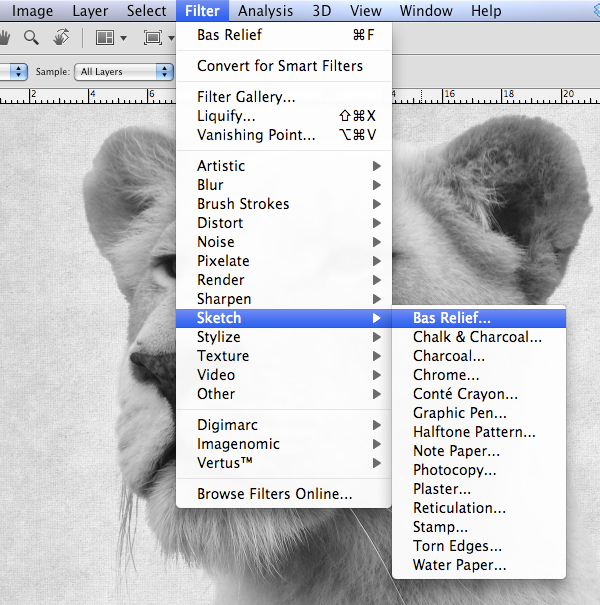Choose Stamp... filter
The height and width of the screenshot is (605, 600).
click(x=479, y=527)
